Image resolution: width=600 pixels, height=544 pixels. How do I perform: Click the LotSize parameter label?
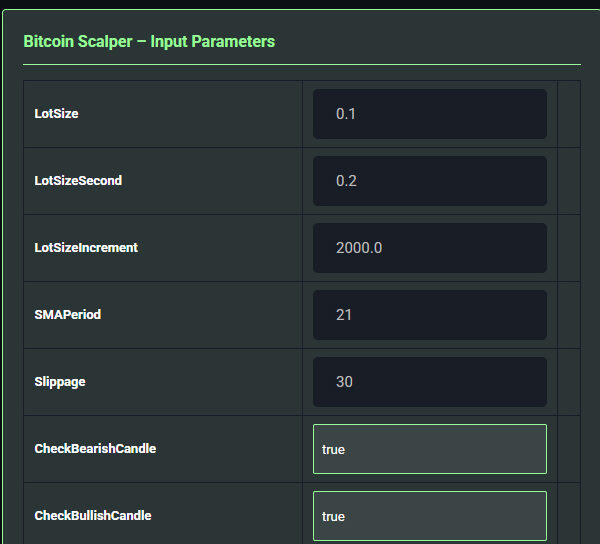click(56, 114)
